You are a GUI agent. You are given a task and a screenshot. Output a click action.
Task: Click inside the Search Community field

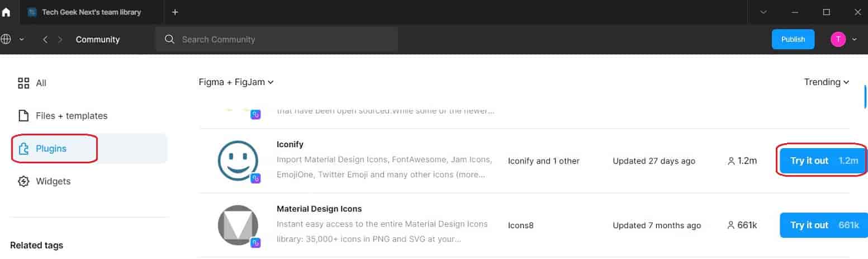277,39
